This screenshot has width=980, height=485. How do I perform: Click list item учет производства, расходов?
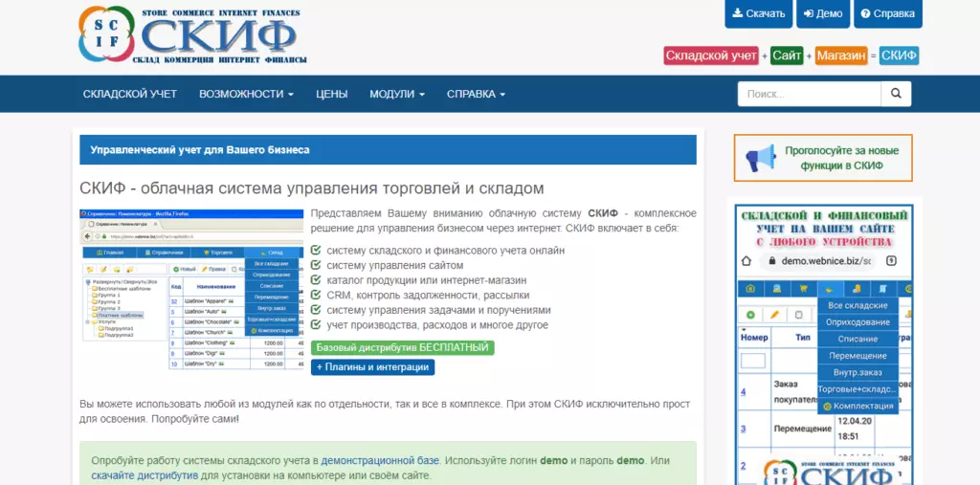[x=437, y=325]
